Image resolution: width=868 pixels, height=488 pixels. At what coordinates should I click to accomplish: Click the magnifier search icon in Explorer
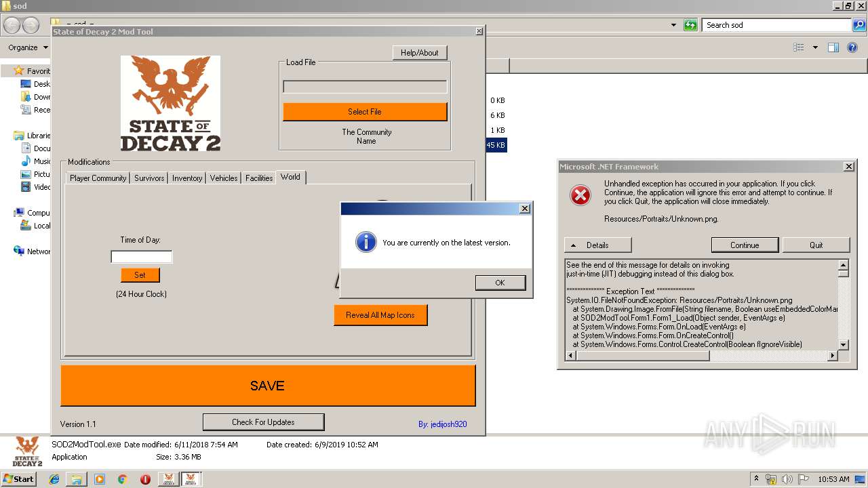coord(859,25)
